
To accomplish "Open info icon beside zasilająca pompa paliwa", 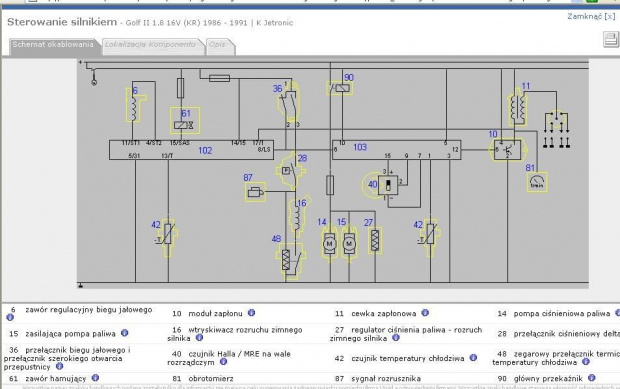I will point(125,333).
